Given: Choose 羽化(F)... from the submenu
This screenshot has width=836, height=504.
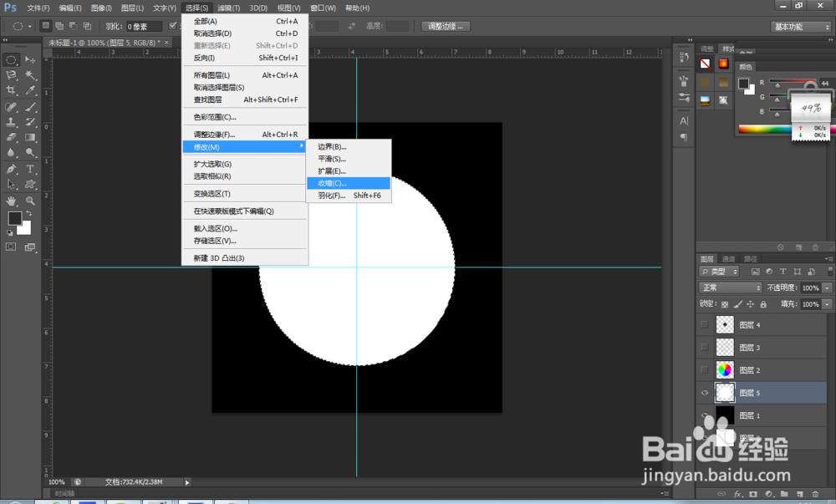Looking at the screenshot, I should (x=349, y=196).
